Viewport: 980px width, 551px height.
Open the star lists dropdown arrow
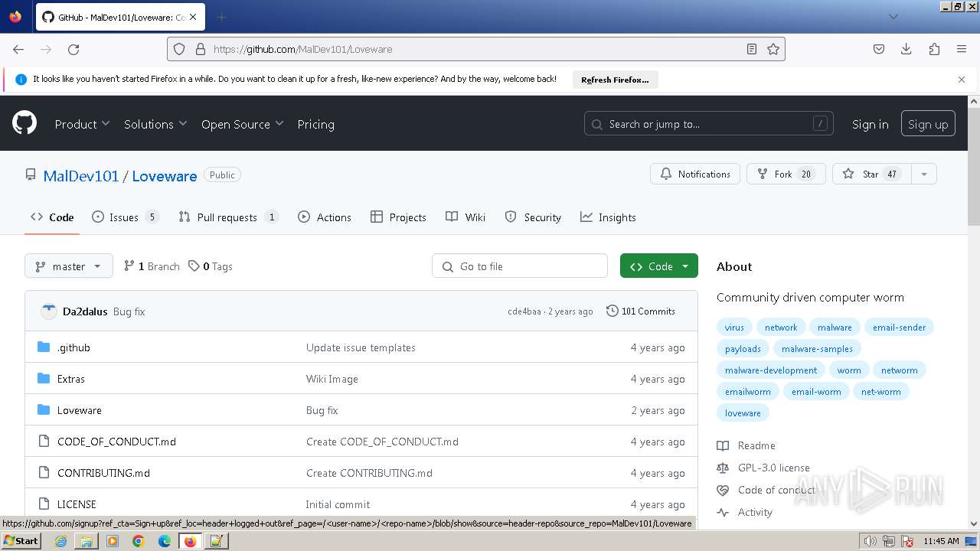point(924,174)
